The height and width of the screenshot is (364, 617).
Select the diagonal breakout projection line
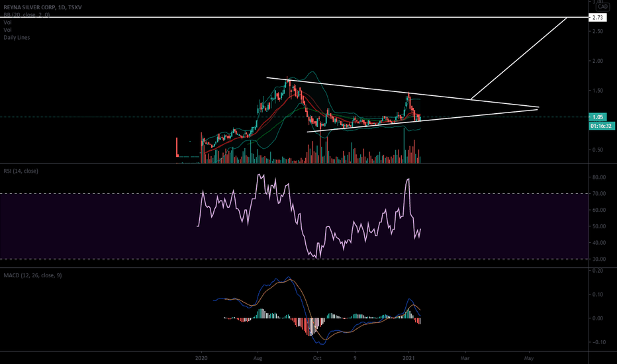pos(518,58)
